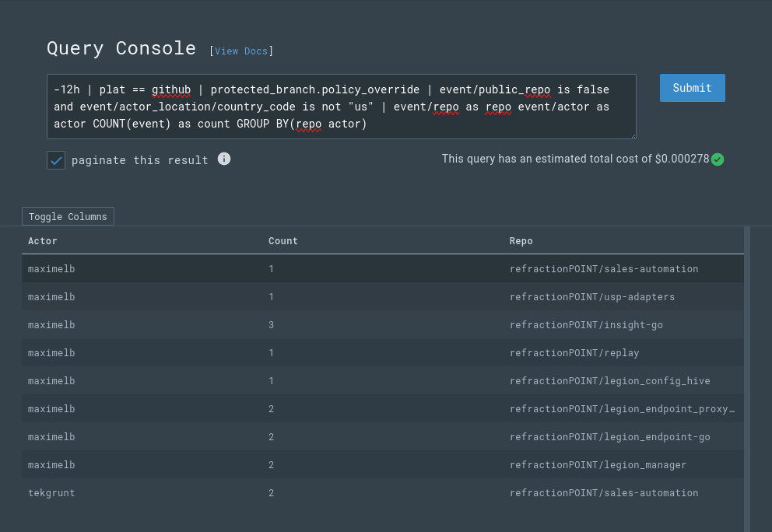Viewport: 772px width, 532px height.
Task: Sort by the Actor column header
Action: point(43,241)
